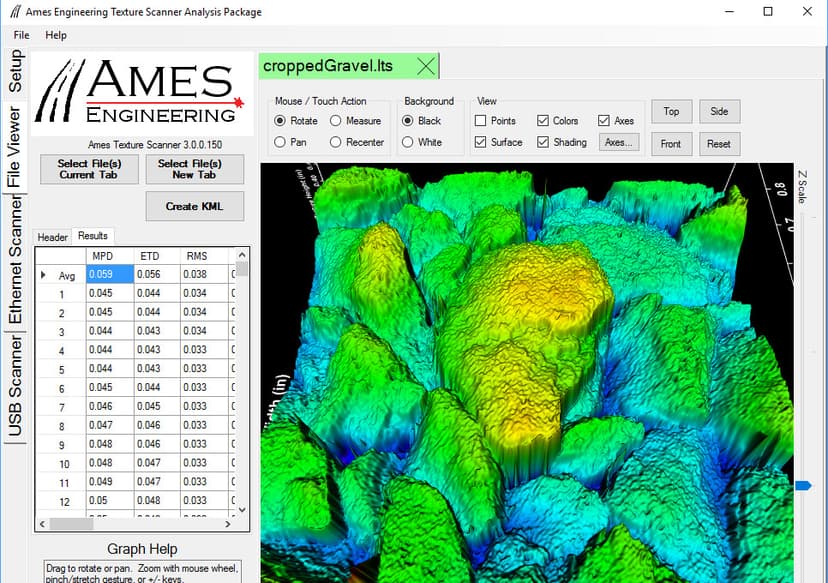This screenshot has height=583, width=828.
Task: Disable the Colors checkbox
Action: [x=541, y=120]
